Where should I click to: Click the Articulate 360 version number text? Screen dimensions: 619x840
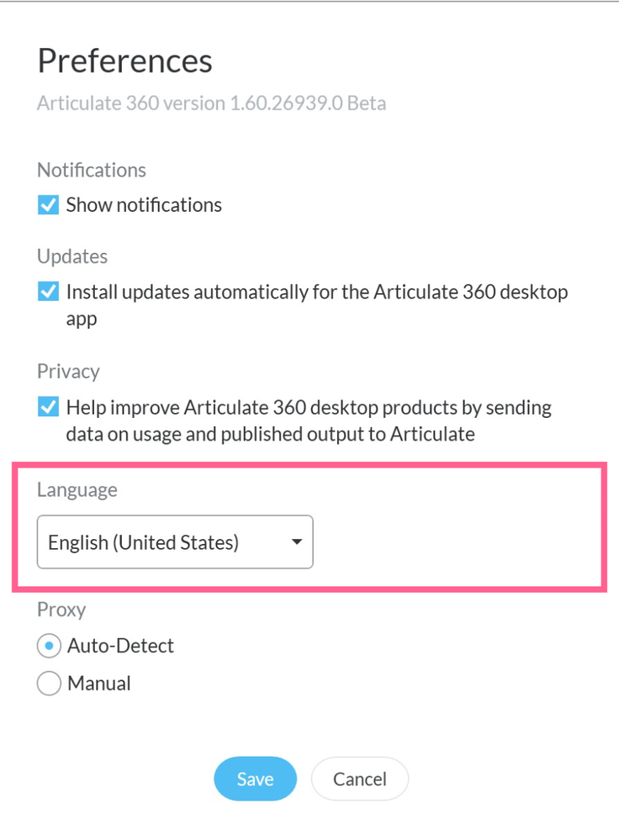pyautogui.click(x=211, y=104)
